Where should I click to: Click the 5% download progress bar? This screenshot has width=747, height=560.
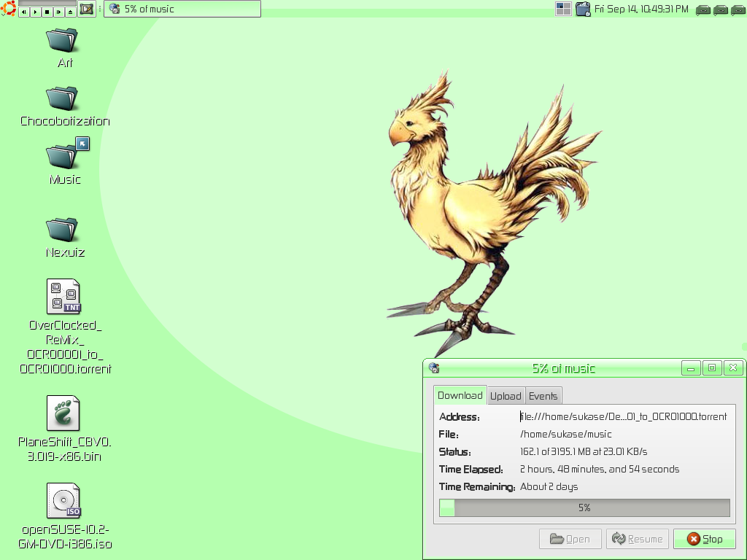click(x=584, y=507)
